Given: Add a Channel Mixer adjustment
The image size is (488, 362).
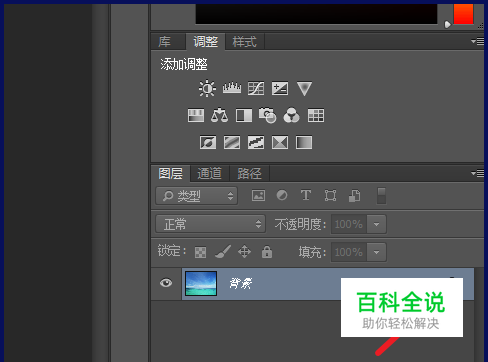Looking at the screenshot, I should coord(291,115).
